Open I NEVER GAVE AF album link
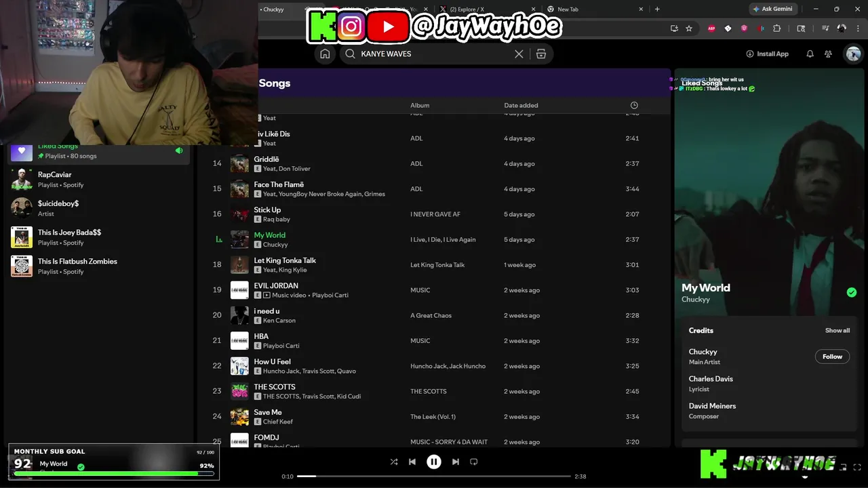This screenshot has height=488, width=868. tap(435, 214)
